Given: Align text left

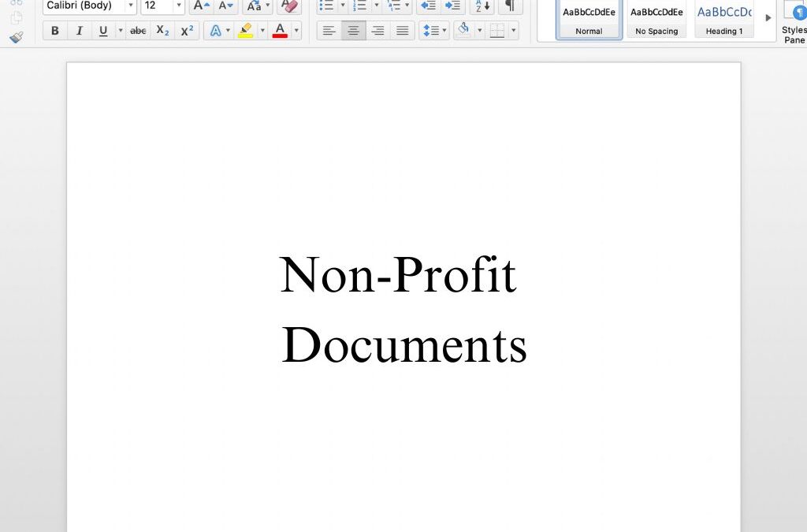Looking at the screenshot, I should (329, 31).
